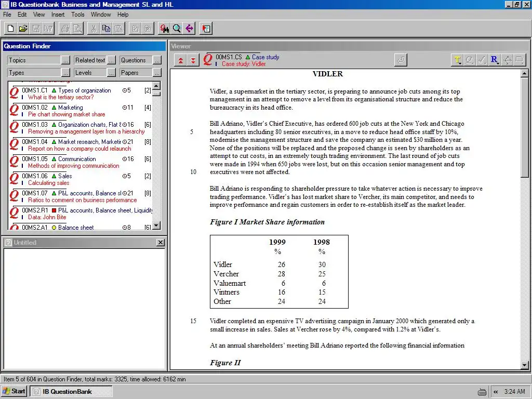
Task: Click the Viewer scroll up arrow
Action: click(x=525, y=73)
